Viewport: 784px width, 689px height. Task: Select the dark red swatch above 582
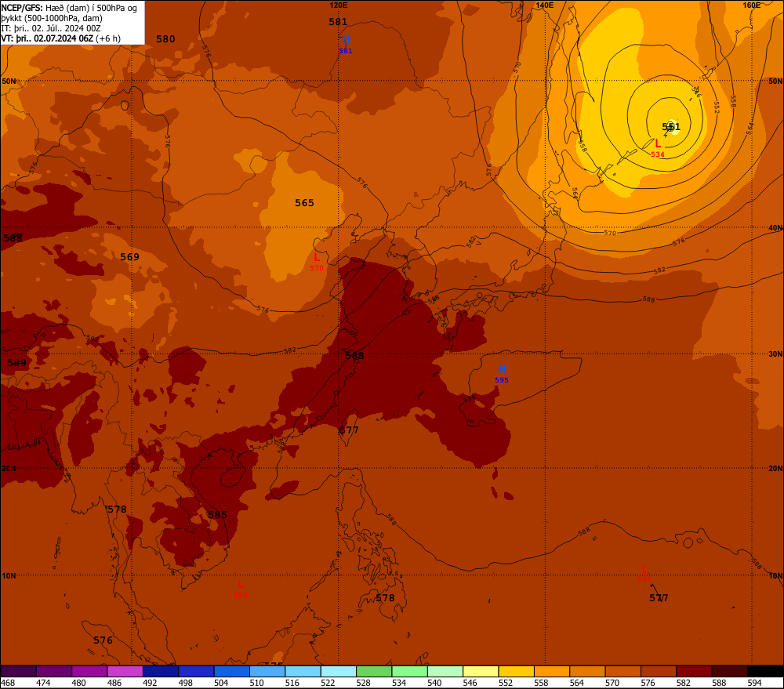694,672
